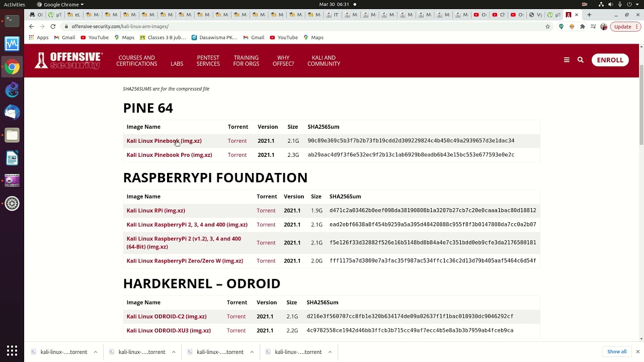Switch to the 'IT' browser tab
Screen dimensions: 644x362
(x=333, y=15)
